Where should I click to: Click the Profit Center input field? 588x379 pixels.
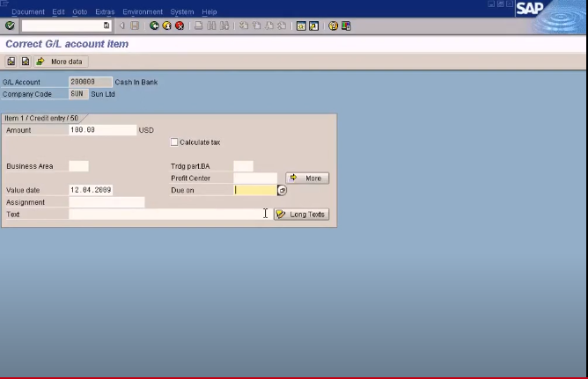tap(255, 178)
